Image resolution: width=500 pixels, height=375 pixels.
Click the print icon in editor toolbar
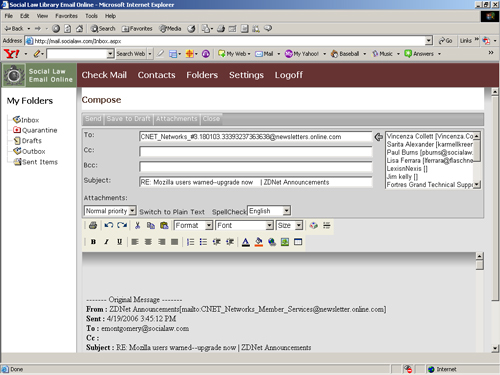point(93,226)
